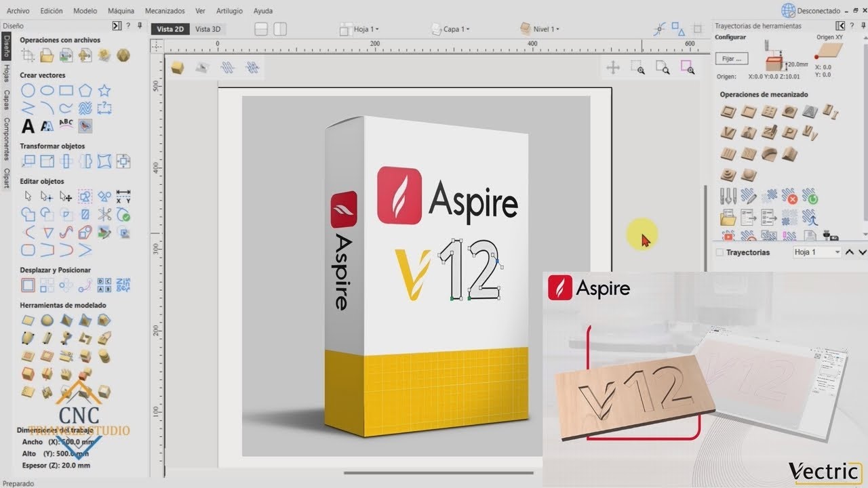Viewport: 868px width, 488px height.
Task: Click the pan view cross-arrows icon
Action: (613, 67)
